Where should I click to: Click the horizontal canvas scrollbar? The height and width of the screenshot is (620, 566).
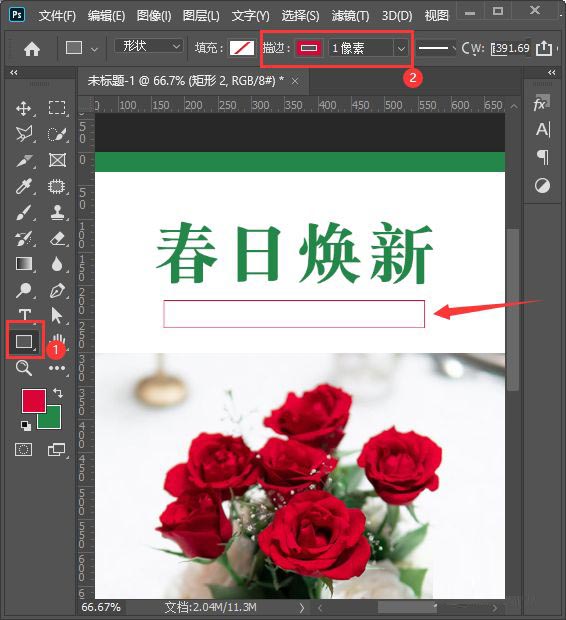tap(407, 607)
